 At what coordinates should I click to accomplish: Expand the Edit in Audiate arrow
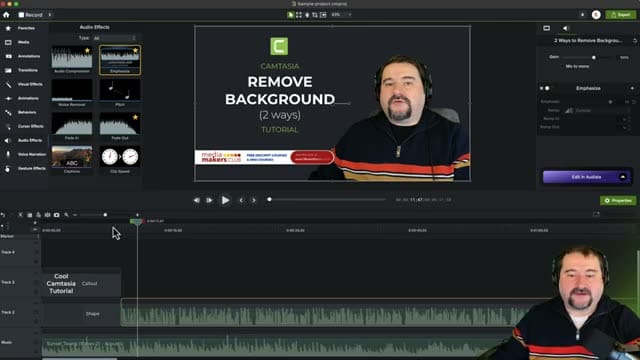tap(623, 177)
